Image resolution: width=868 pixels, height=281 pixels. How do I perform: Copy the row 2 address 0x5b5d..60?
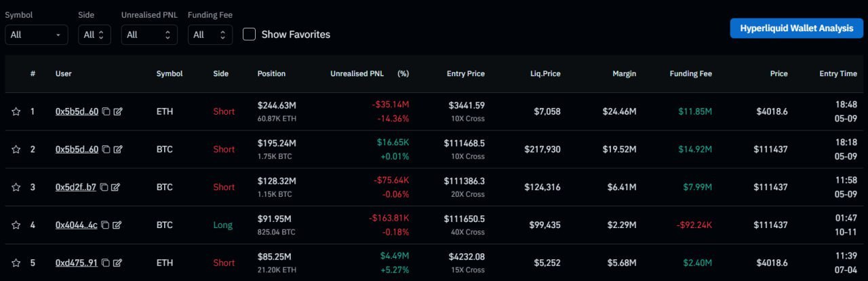point(106,149)
